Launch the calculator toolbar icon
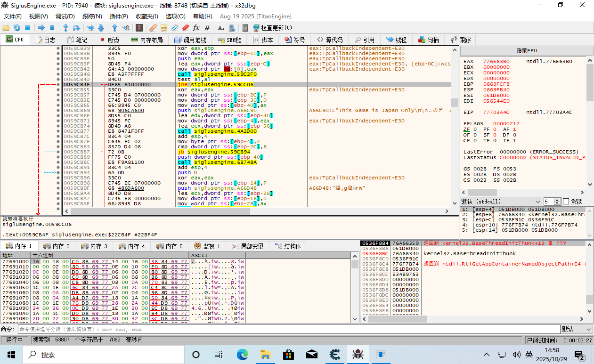The width and height of the screenshot is (594, 364). point(246,28)
